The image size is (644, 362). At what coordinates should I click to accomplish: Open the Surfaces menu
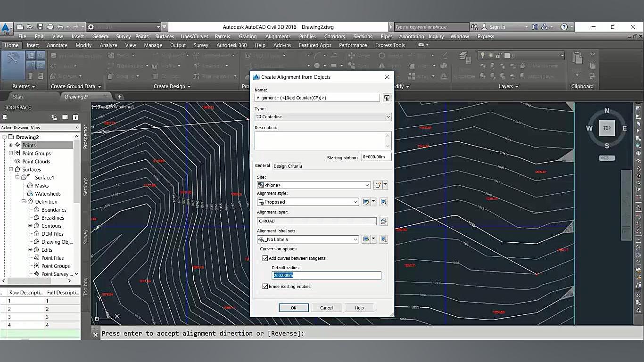click(x=165, y=36)
